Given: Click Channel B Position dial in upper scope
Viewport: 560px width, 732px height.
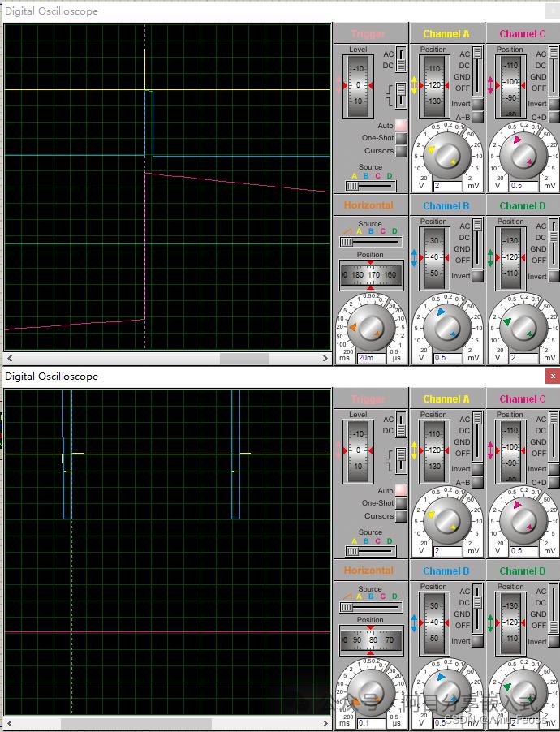Looking at the screenshot, I should pyautogui.click(x=434, y=258).
